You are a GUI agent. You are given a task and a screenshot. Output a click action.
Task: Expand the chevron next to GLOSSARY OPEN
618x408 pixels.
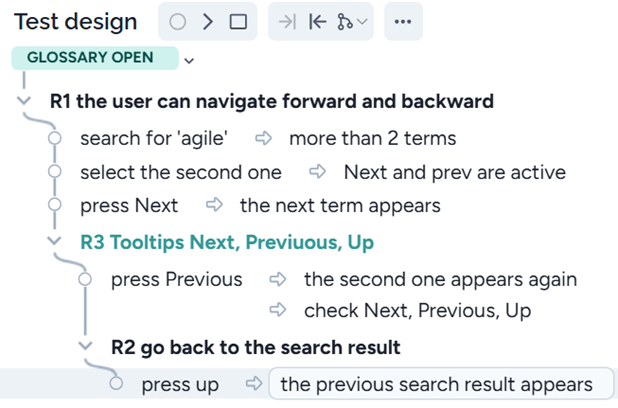point(190,60)
